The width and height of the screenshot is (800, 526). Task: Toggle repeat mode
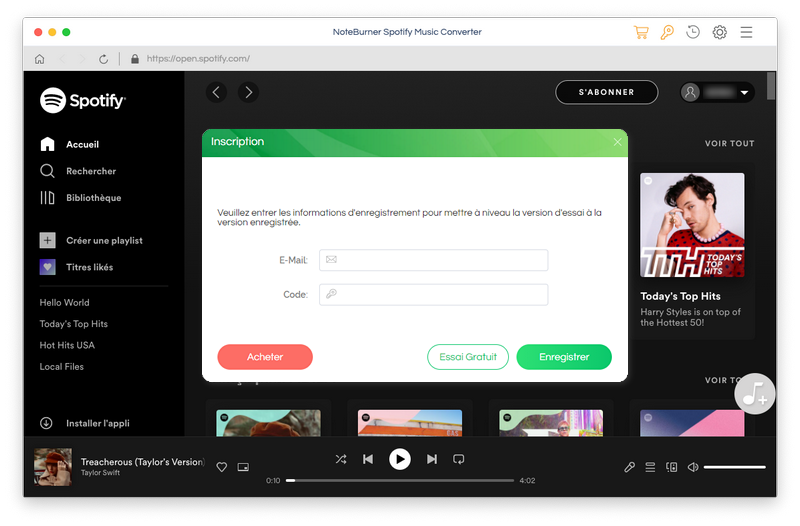click(x=459, y=459)
